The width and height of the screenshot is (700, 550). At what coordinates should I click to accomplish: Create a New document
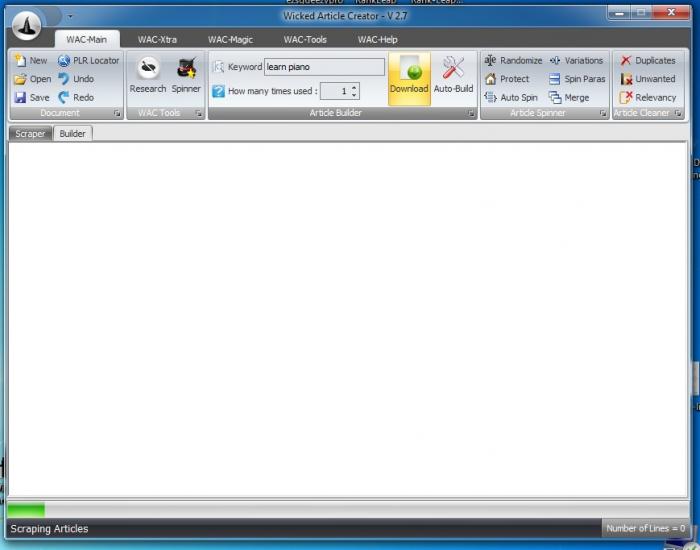click(x=31, y=60)
